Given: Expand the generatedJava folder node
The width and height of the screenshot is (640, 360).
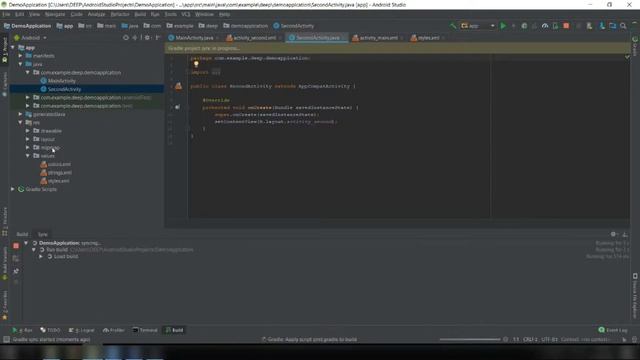Looking at the screenshot, I should pos(20,114).
